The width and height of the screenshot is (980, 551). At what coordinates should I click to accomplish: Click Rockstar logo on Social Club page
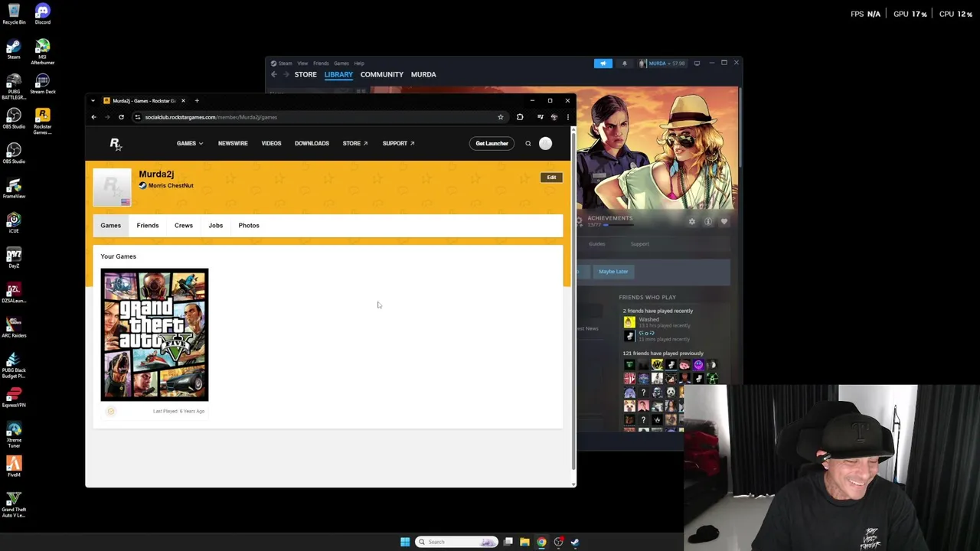(115, 143)
